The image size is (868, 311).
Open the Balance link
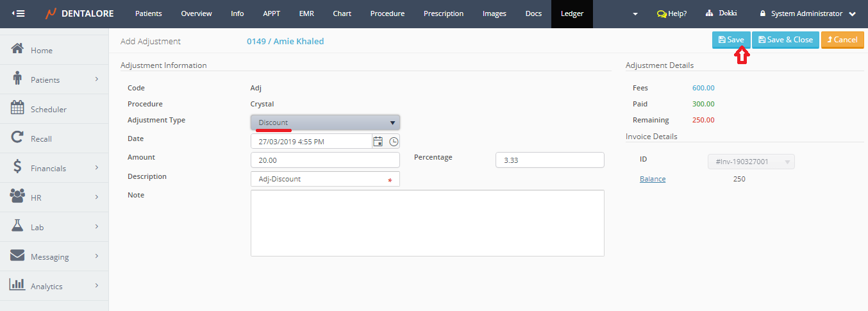653,179
